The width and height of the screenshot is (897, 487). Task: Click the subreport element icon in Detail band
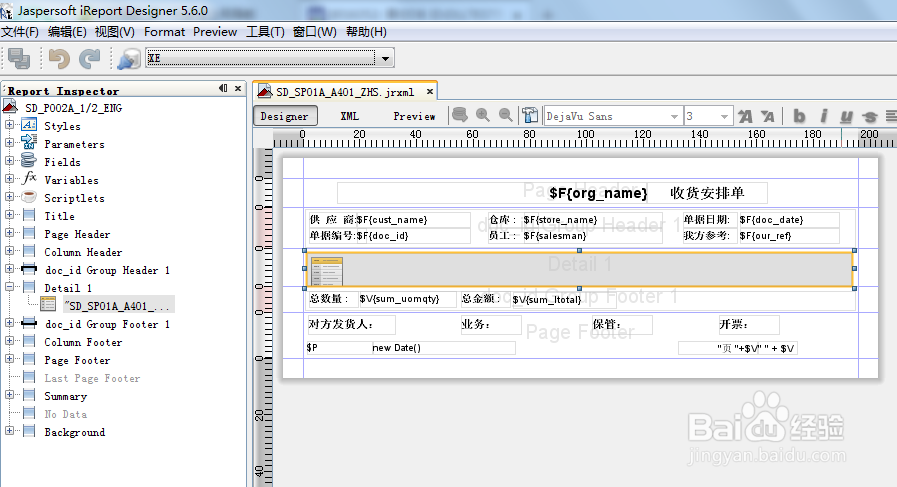pos(327,271)
